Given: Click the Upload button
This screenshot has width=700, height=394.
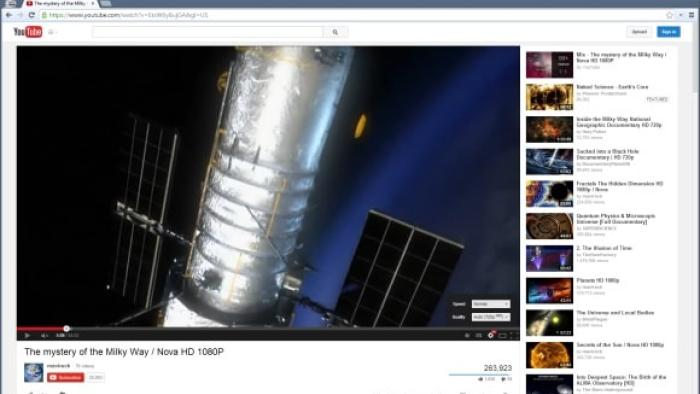Looking at the screenshot, I should coord(639,32).
